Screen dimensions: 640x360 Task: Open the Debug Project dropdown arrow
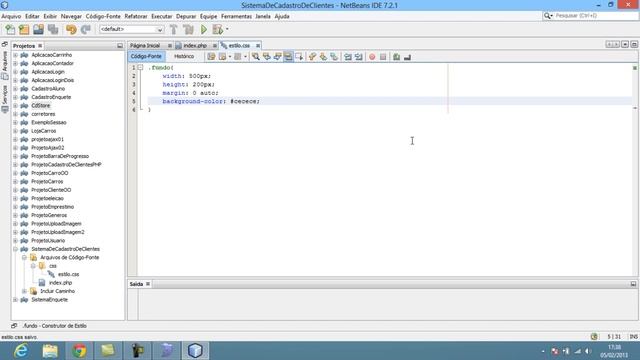pyautogui.click(x=227, y=29)
